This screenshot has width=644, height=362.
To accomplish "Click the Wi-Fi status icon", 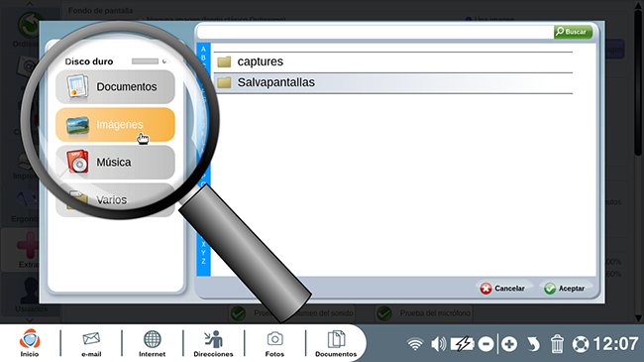I will [415, 344].
